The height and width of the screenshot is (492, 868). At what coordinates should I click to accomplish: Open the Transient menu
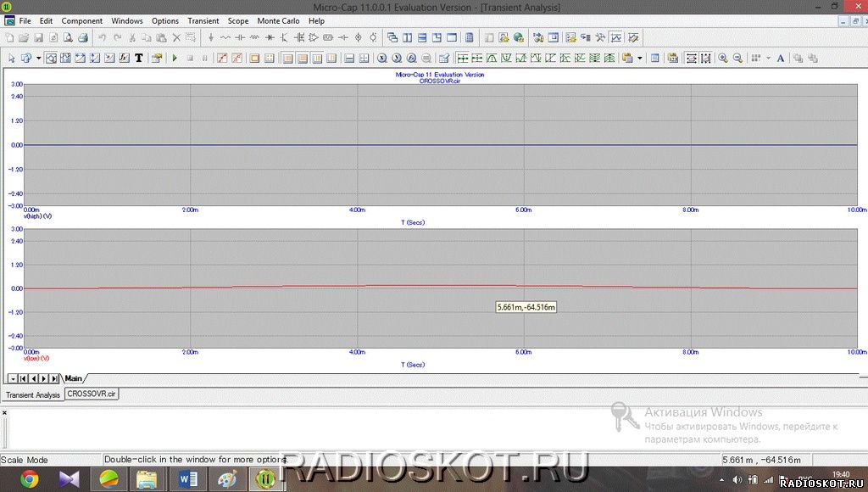(x=203, y=21)
